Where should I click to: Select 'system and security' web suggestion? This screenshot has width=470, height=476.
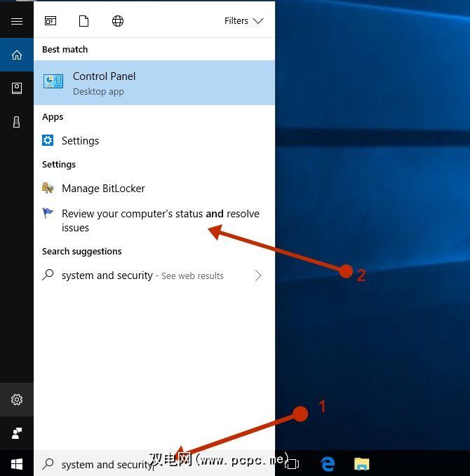tap(154, 276)
